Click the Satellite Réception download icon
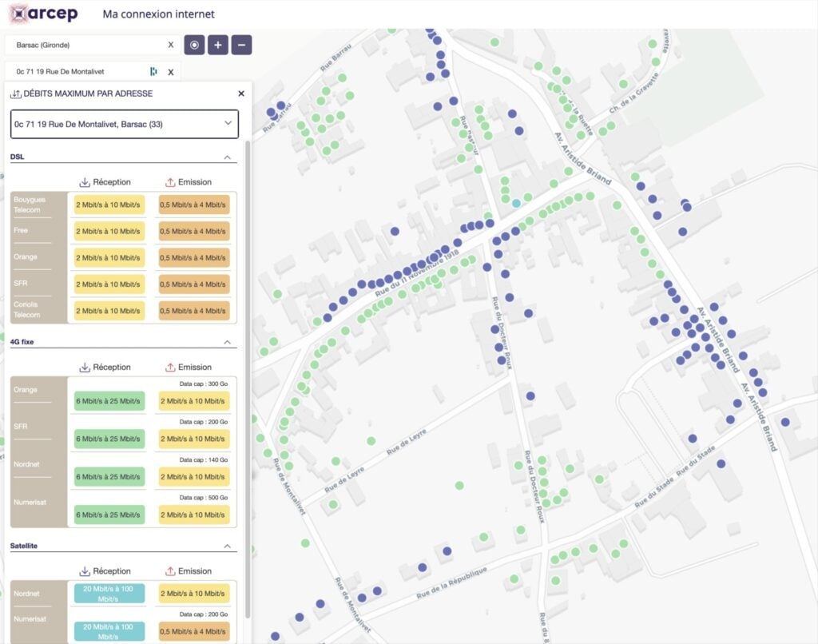The width and height of the screenshot is (818, 644). point(85,571)
